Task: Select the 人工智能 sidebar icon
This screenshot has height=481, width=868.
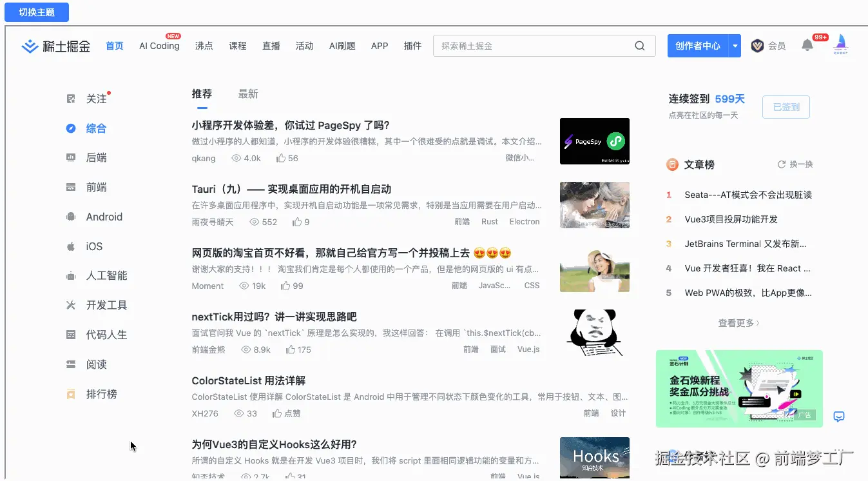Action: (x=71, y=276)
